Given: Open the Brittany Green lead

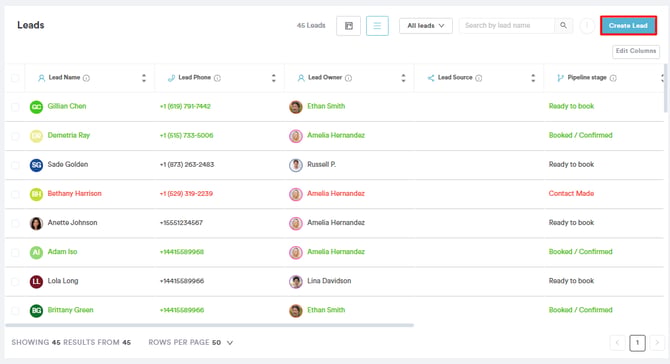Looking at the screenshot, I should coord(70,310).
